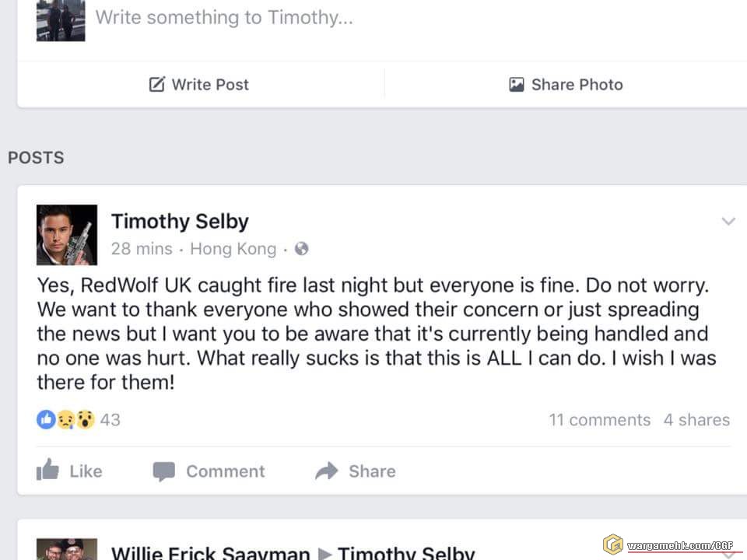Click the blue like reaction emoji
Viewport: 747px width, 560px height.
[46, 420]
